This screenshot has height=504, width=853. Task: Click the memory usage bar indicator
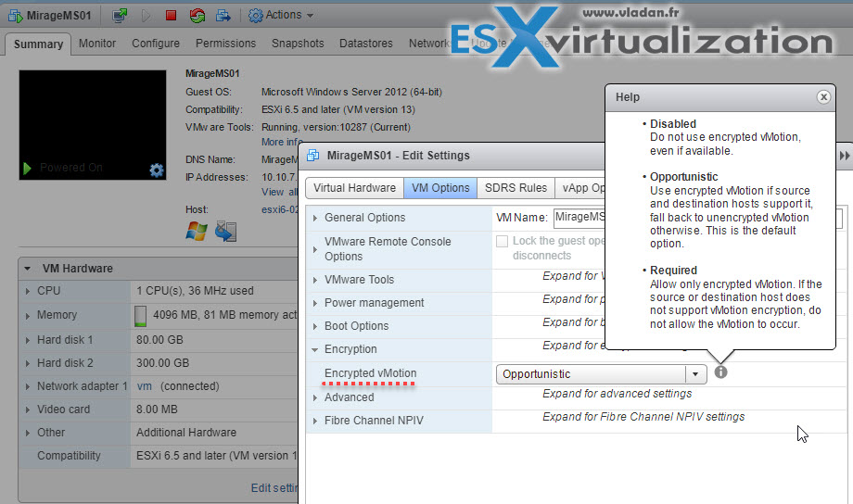click(x=140, y=316)
